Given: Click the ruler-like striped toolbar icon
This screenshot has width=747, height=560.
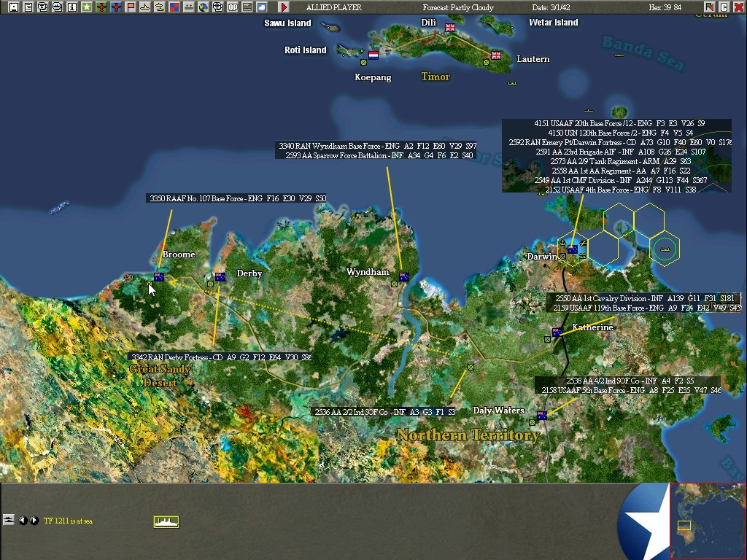Looking at the screenshot, I should point(247,7).
